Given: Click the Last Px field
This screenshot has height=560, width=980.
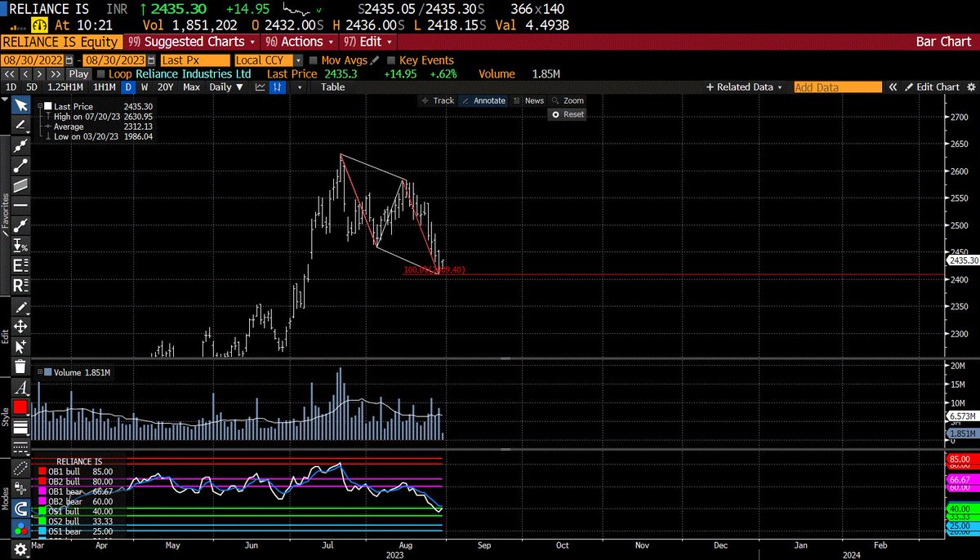Looking at the screenshot, I should point(196,60).
